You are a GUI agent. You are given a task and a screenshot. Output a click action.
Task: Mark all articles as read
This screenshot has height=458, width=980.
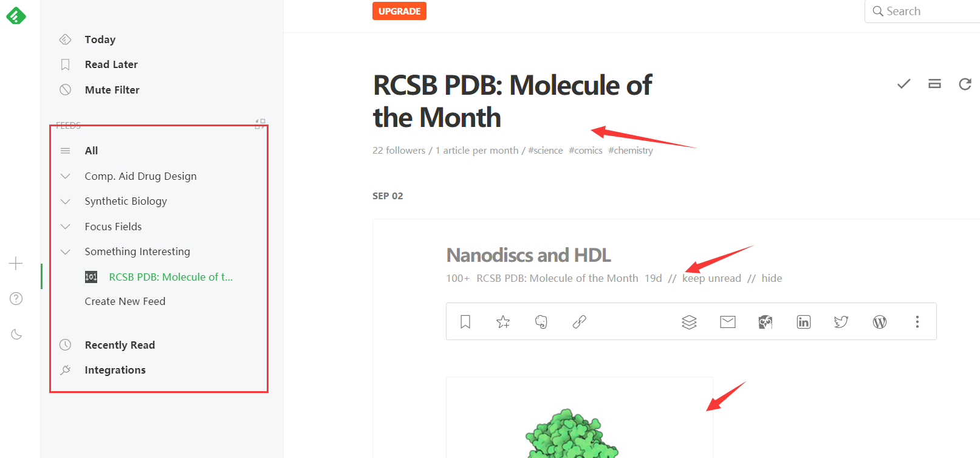coord(903,84)
